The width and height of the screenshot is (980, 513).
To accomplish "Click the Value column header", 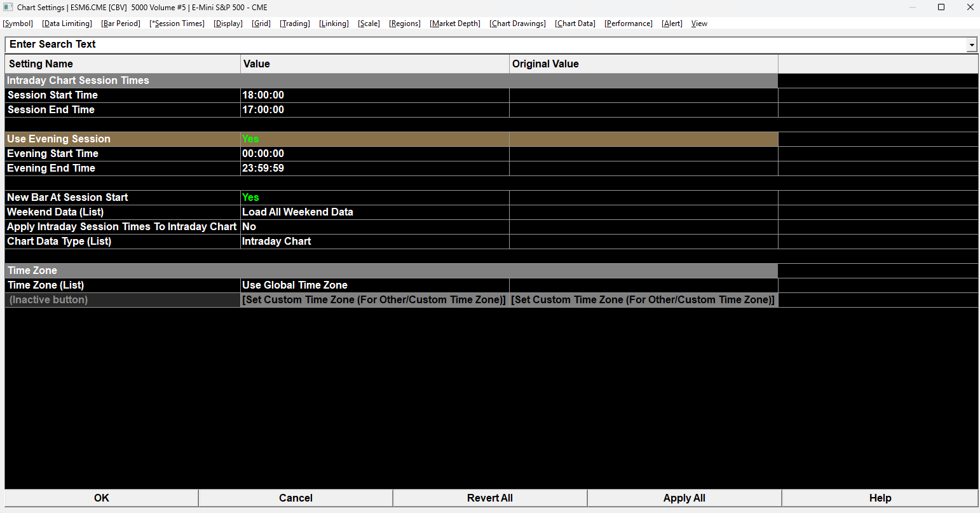I will [375, 64].
